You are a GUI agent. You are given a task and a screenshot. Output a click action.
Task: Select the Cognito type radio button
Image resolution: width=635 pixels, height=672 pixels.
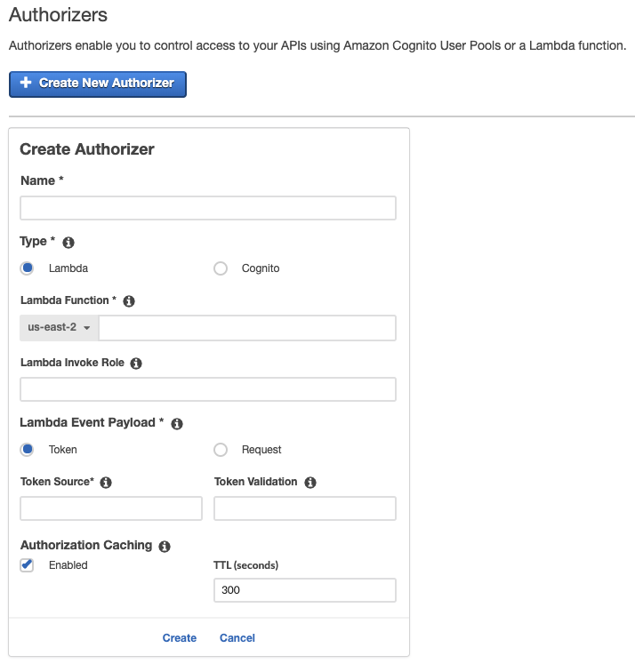(221, 268)
